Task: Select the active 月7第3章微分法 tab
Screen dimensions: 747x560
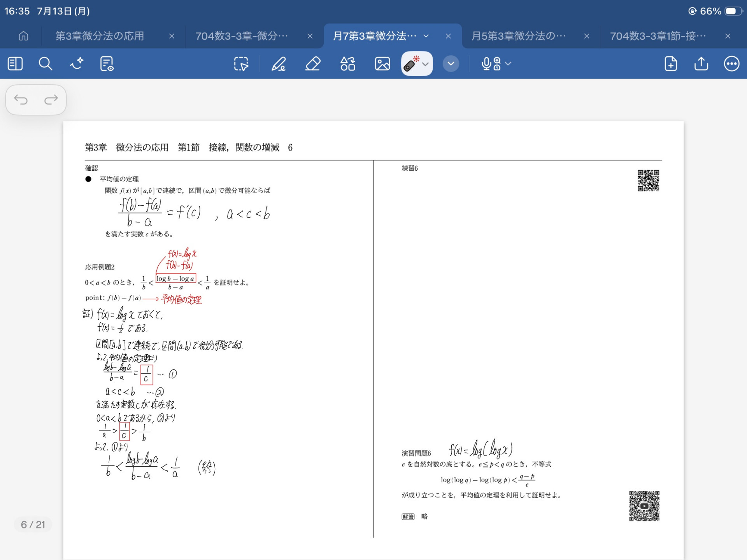Action: 375,36
